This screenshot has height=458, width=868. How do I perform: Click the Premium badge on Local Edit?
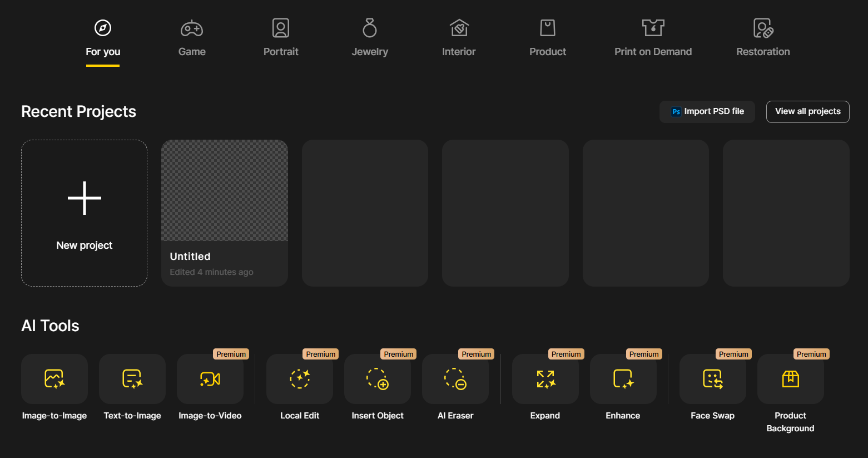coord(321,354)
